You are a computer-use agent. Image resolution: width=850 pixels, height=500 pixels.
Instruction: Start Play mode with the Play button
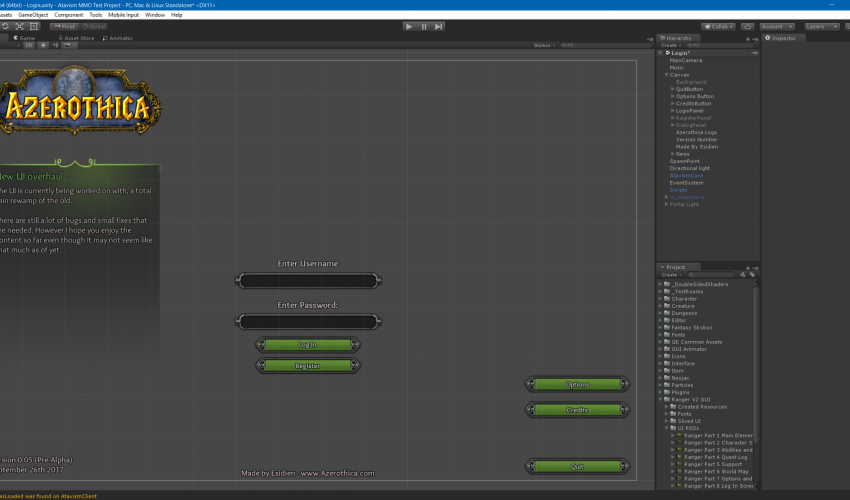(x=409, y=27)
